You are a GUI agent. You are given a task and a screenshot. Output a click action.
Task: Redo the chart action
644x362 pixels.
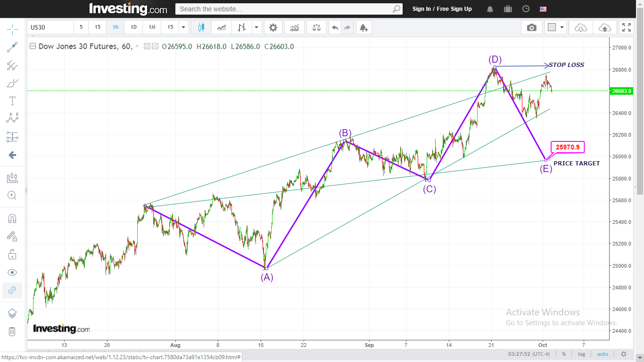click(x=347, y=27)
